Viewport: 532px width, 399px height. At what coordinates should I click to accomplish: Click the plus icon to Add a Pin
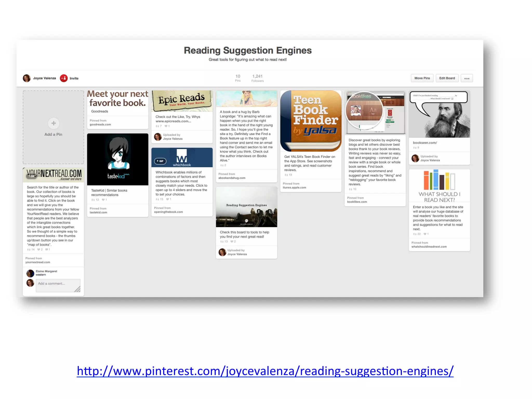pyautogui.click(x=54, y=123)
